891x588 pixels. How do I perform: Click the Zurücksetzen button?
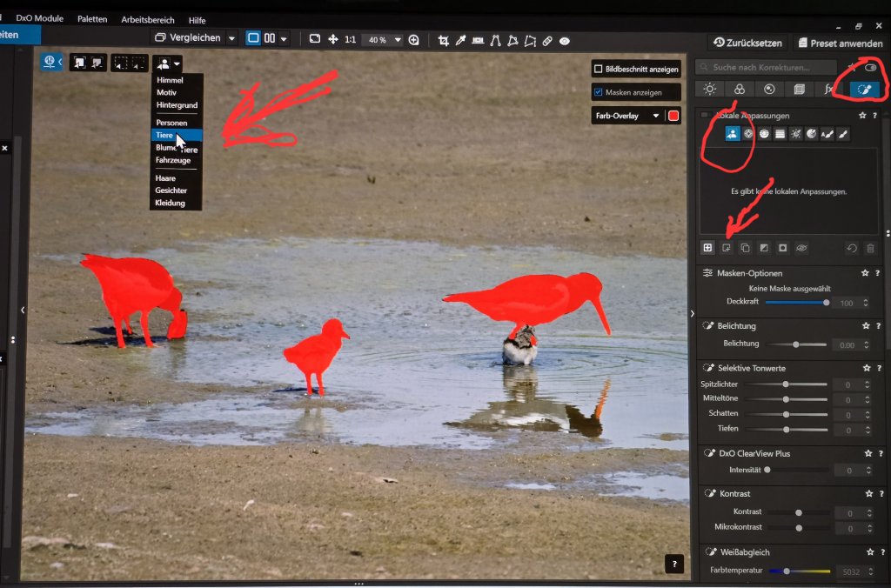pyautogui.click(x=747, y=43)
